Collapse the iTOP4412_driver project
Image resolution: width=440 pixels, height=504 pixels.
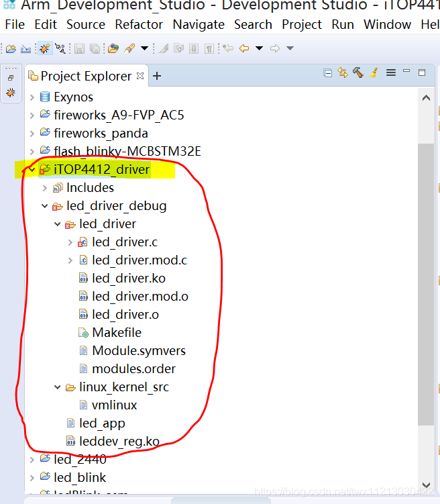[x=32, y=169]
